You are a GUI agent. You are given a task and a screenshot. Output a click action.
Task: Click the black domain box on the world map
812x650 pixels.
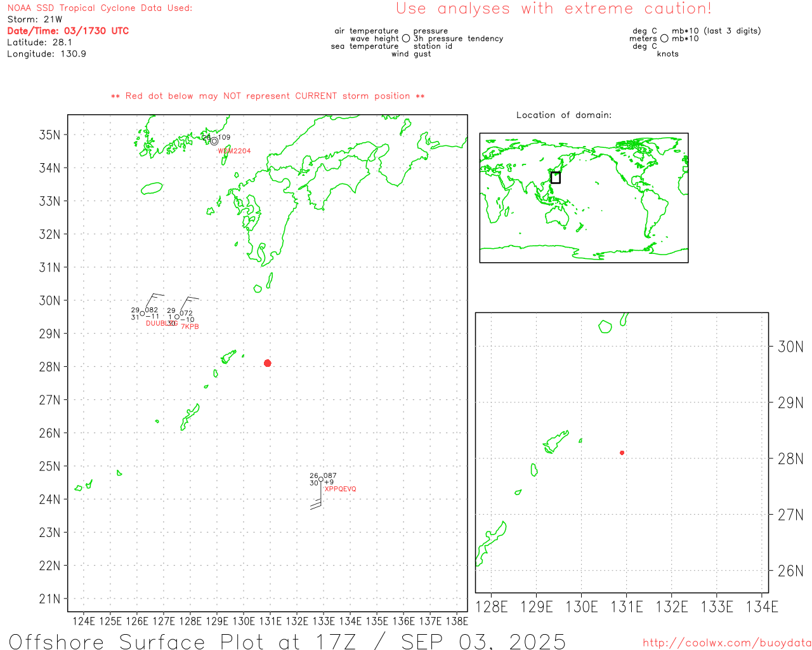click(x=556, y=178)
